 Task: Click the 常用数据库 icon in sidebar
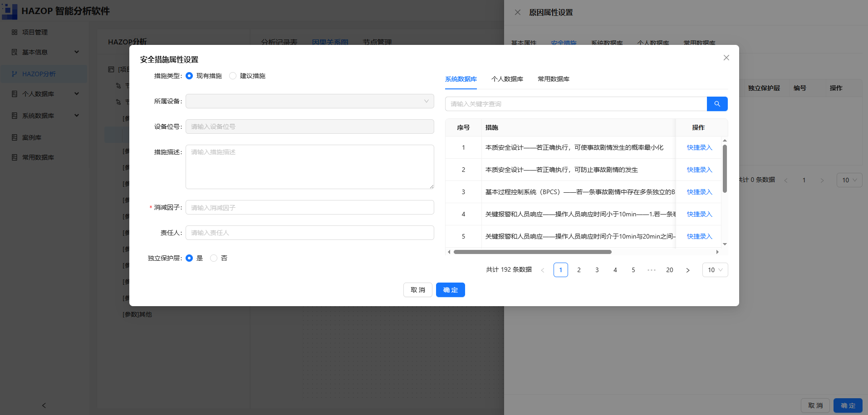15,157
